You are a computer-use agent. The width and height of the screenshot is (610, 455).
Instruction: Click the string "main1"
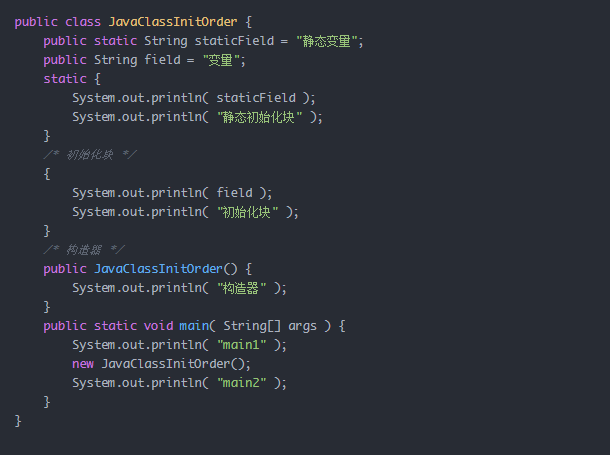(x=242, y=345)
